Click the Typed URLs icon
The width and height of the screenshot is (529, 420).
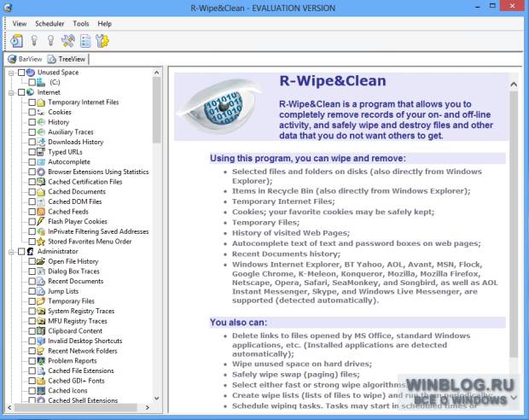(x=41, y=152)
